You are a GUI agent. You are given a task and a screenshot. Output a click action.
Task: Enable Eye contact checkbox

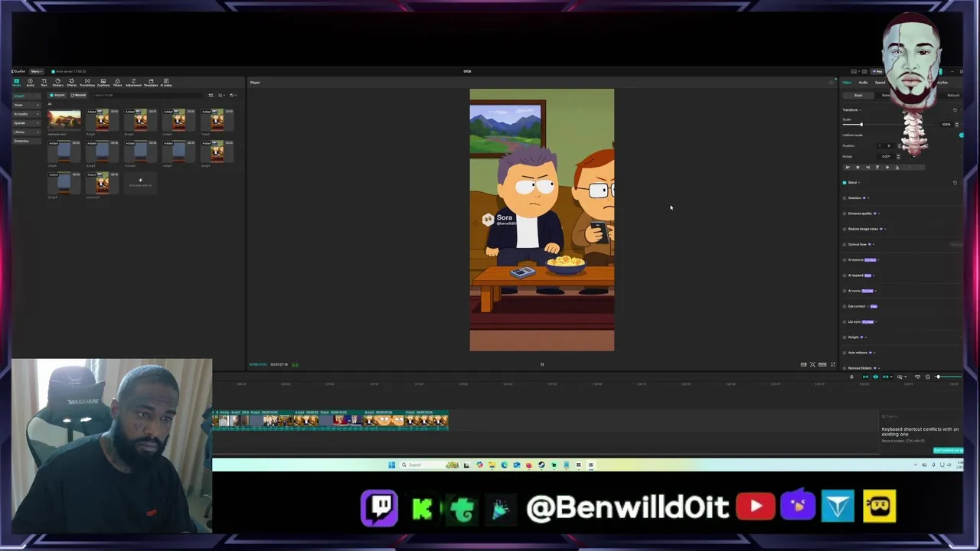844,306
